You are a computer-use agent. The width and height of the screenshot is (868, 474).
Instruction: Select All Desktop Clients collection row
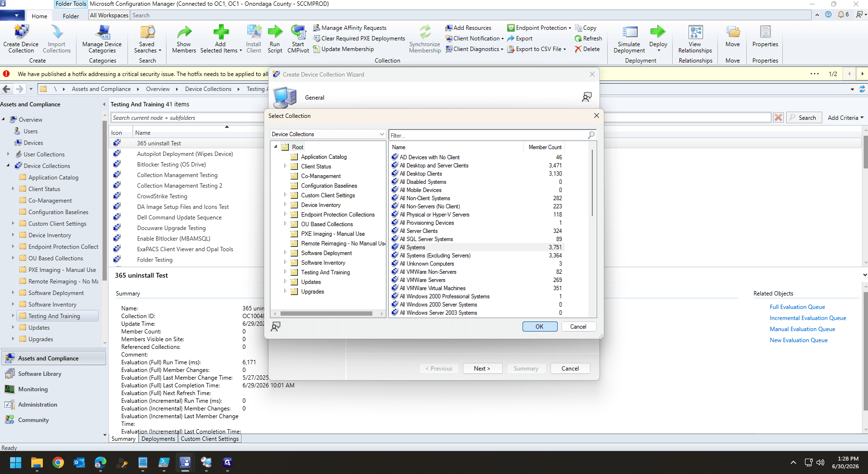(x=477, y=174)
